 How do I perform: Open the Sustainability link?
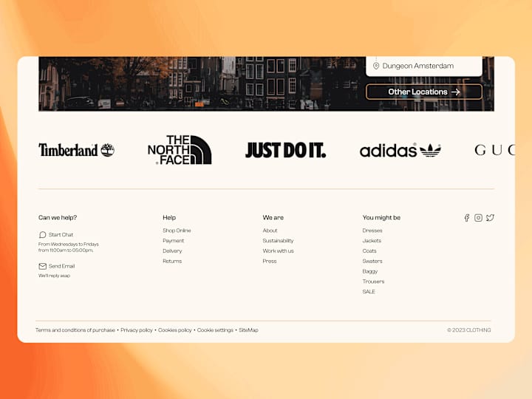(x=278, y=241)
